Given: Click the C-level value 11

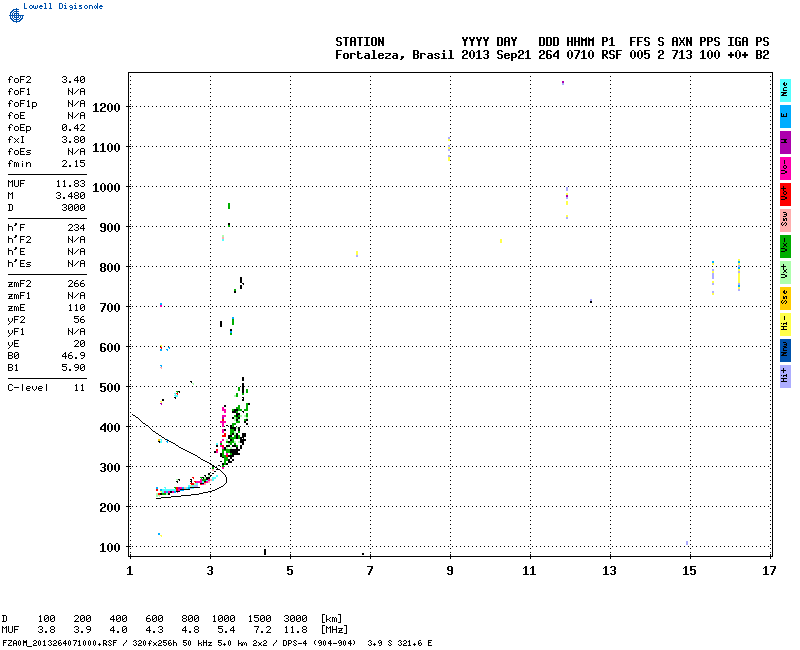Looking at the screenshot, I should [80, 388].
